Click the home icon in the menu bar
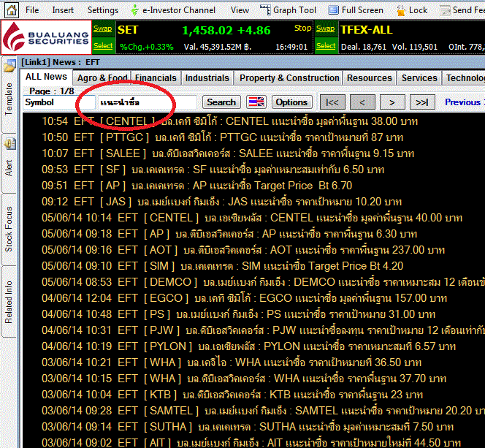 pos(12,10)
